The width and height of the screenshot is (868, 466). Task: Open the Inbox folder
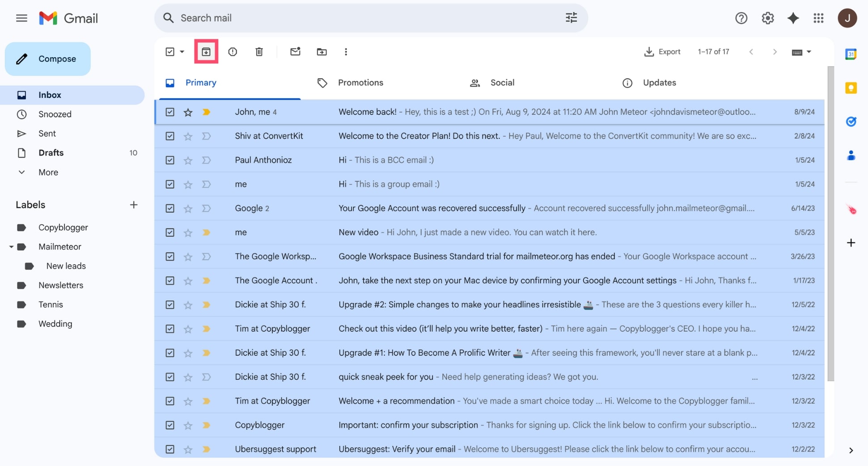click(x=72, y=95)
